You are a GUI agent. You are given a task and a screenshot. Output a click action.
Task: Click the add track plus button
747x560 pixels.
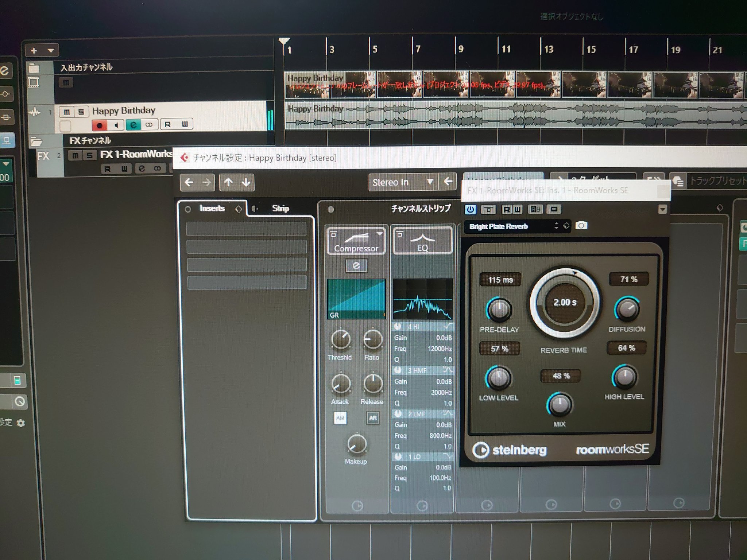(34, 51)
